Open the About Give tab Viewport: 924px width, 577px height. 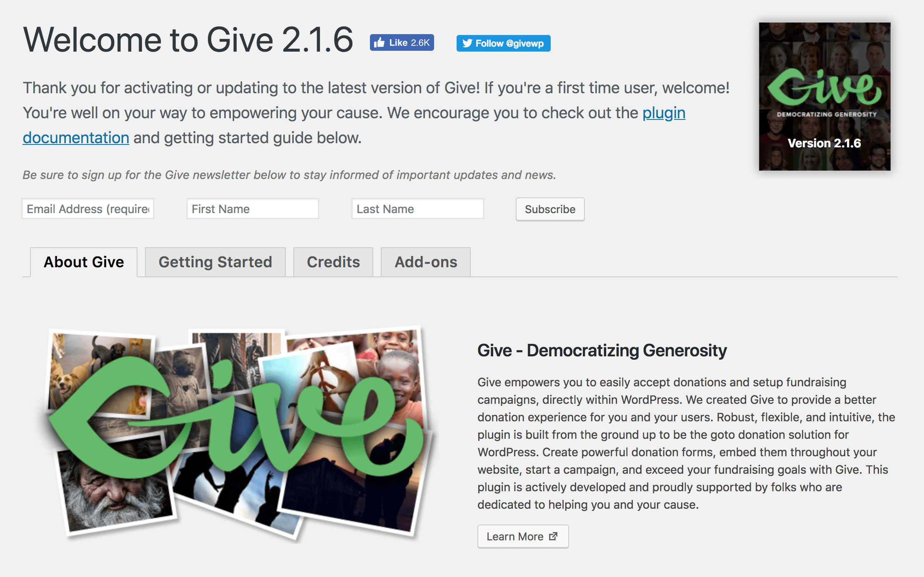click(x=84, y=262)
